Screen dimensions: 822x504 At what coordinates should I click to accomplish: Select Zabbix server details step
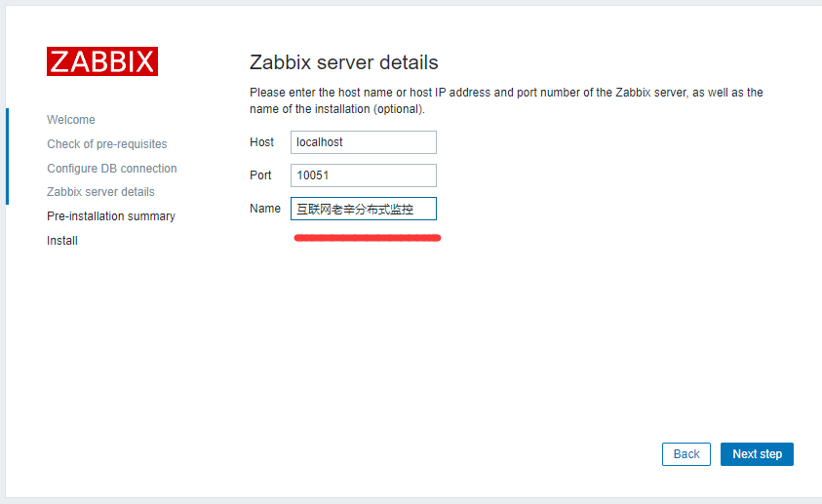[x=100, y=192]
